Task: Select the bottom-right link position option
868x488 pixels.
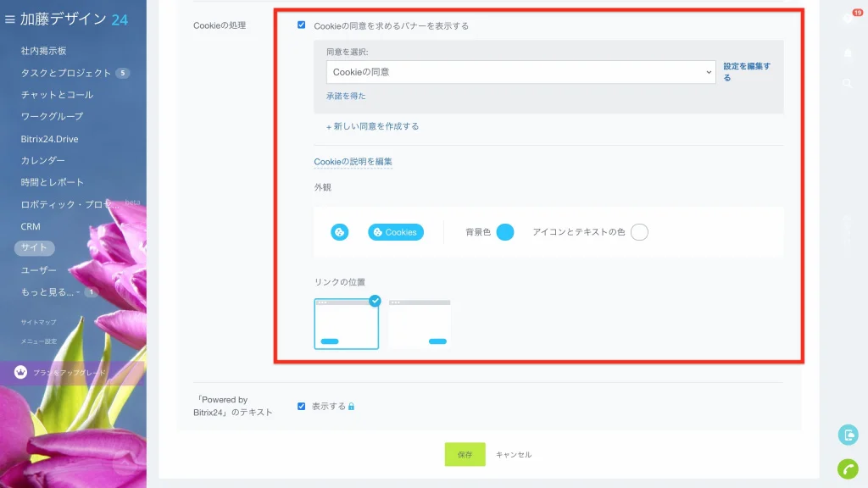Action: pyautogui.click(x=420, y=324)
